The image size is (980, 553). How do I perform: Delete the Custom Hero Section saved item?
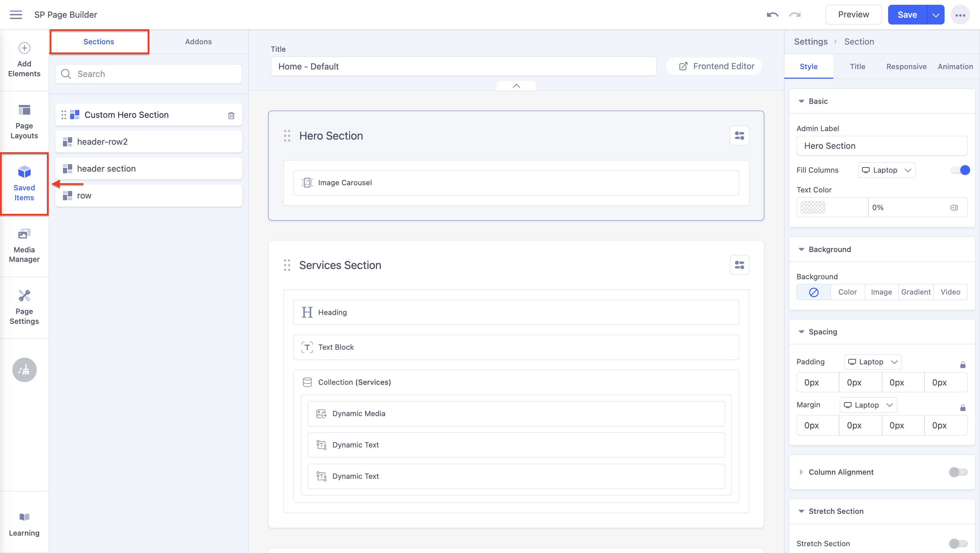pyautogui.click(x=231, y=115)
